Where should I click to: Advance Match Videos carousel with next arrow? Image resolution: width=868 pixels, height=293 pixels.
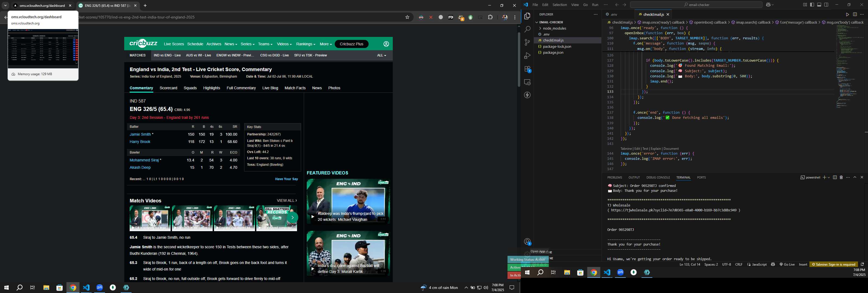coord(292,218)
